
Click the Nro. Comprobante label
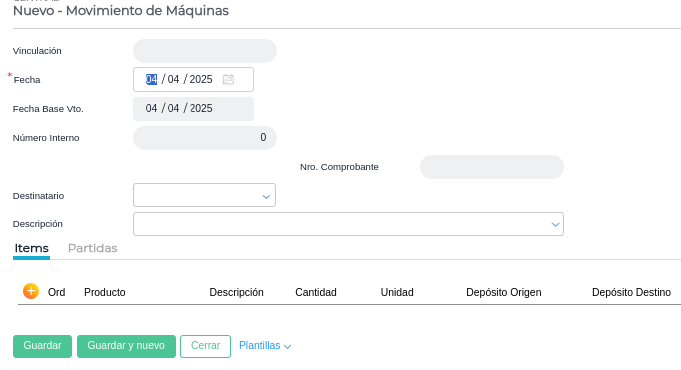click(339, 167)
